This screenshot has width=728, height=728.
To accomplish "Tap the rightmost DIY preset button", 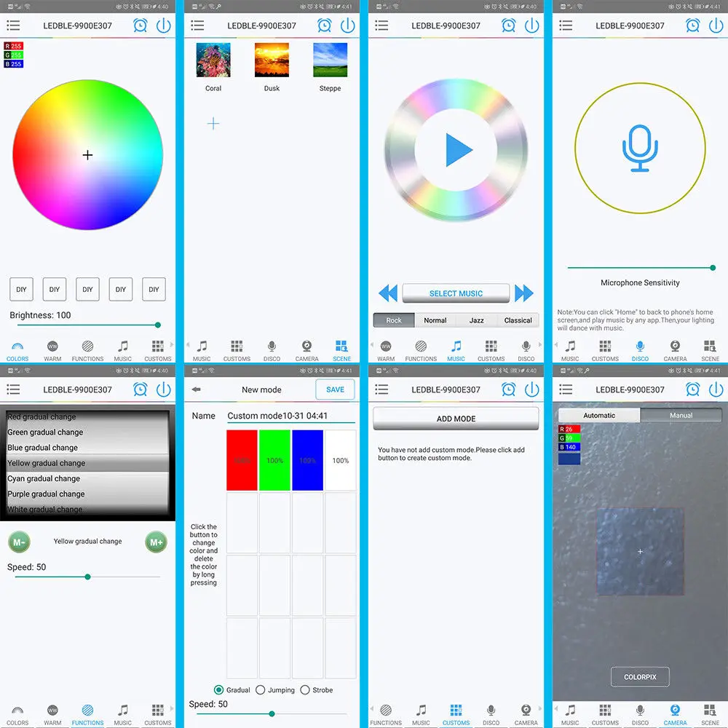I will [x=154, y=289].
